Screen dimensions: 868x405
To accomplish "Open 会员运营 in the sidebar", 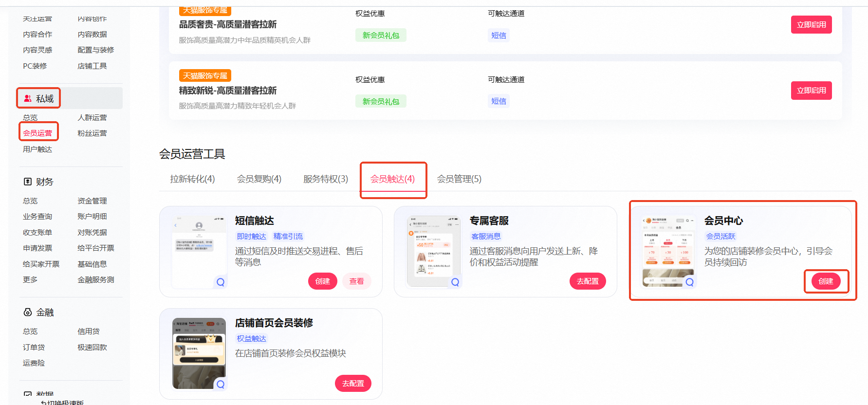I will click(37, 133).
